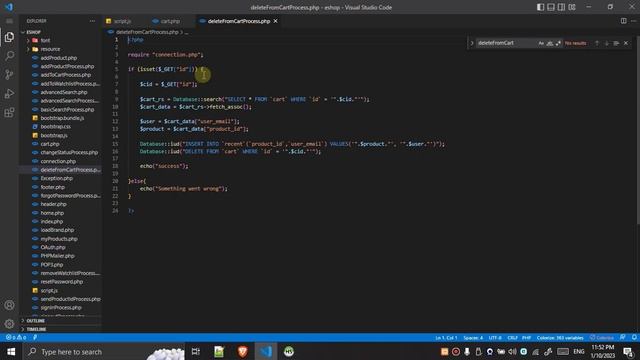Toggle secondary side bar layout icon

(562, 7)
